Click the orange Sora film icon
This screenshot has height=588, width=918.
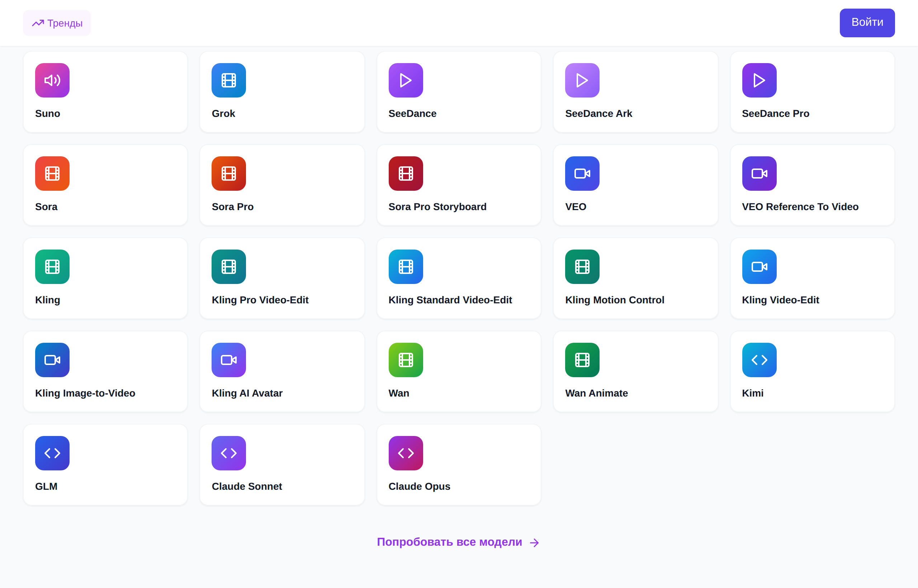(52, 173)
